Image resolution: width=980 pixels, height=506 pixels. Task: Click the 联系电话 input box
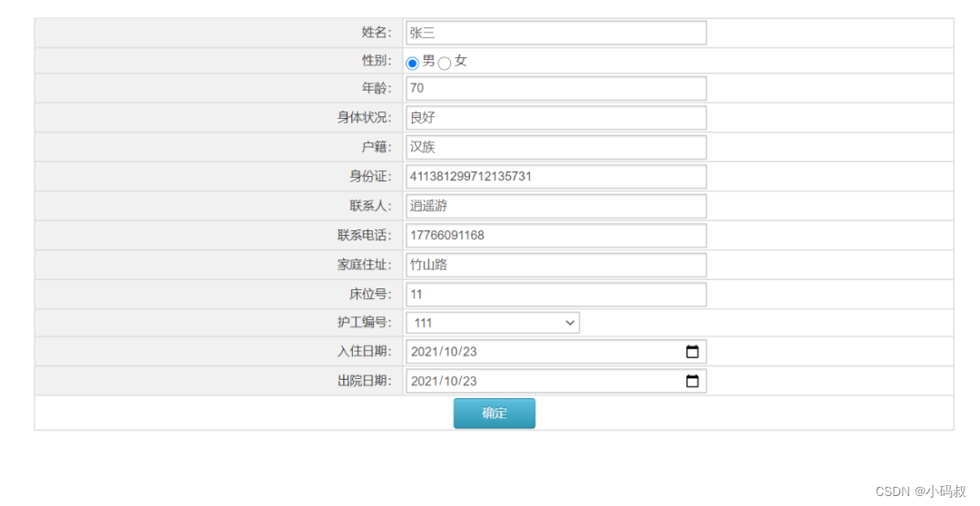tap(556, 236)
